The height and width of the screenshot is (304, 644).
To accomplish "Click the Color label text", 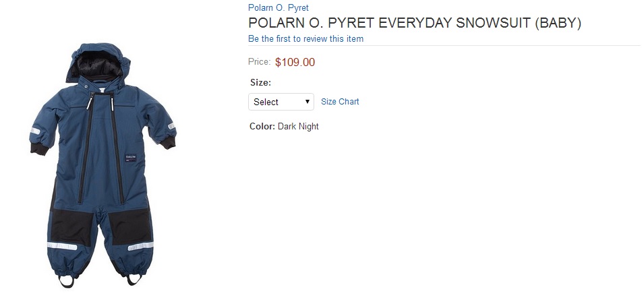I will pyautogui.click(x=262, y=126).
